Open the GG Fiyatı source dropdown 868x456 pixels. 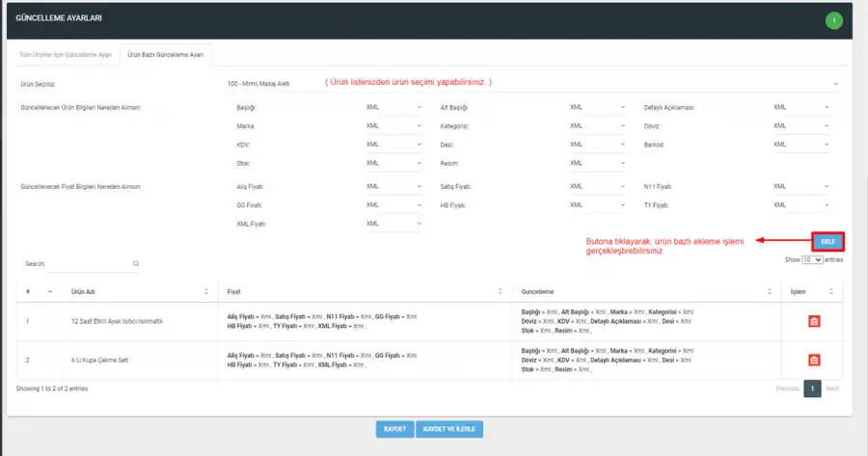393,205
